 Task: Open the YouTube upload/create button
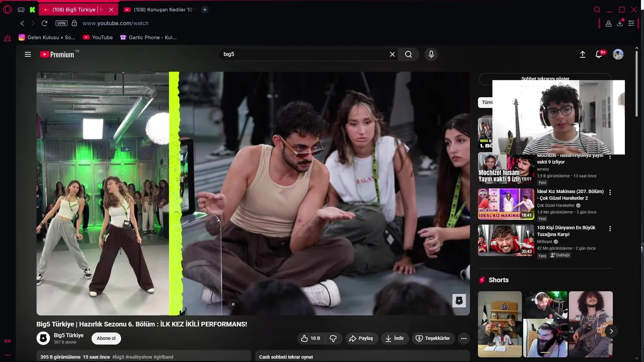tap(583, 54)
